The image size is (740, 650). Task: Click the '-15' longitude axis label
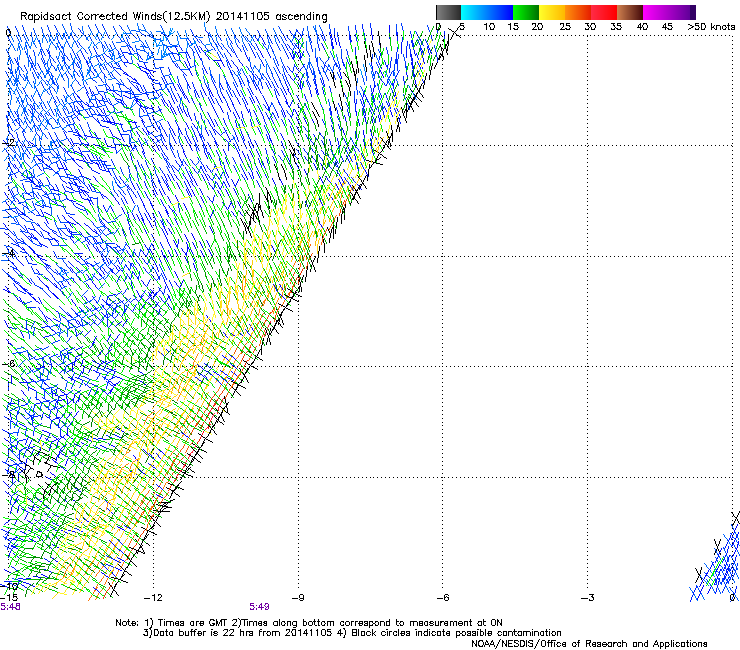click(x=9, y=598)
